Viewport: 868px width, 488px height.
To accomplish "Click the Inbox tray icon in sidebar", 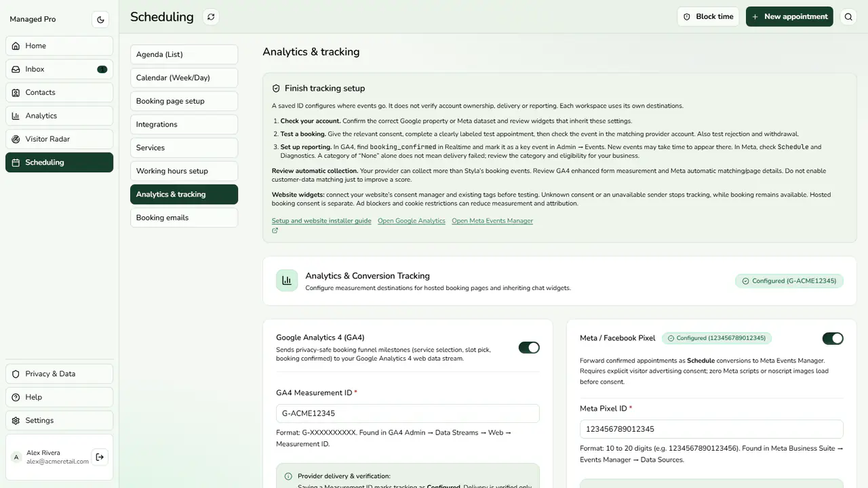I will pos(16,69).
